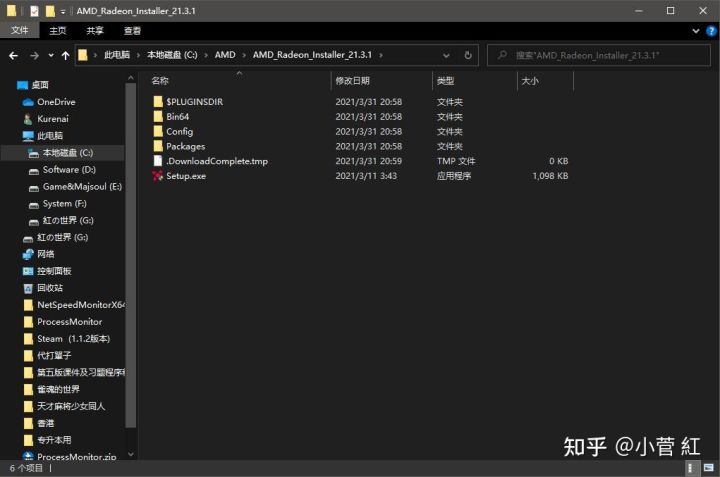Switch to large icons view in status bar

click(709, 468)
